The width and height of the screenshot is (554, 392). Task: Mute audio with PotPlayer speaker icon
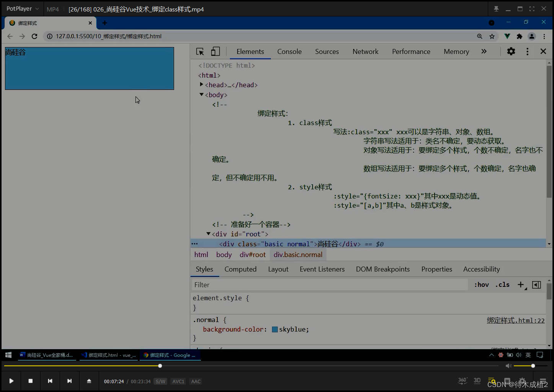click(x=508, y=366)
